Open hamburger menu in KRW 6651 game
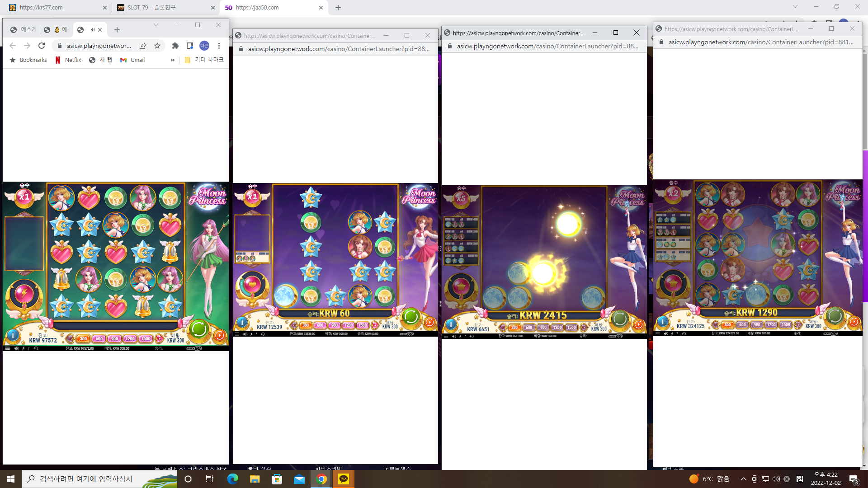 tap(446, 336)
